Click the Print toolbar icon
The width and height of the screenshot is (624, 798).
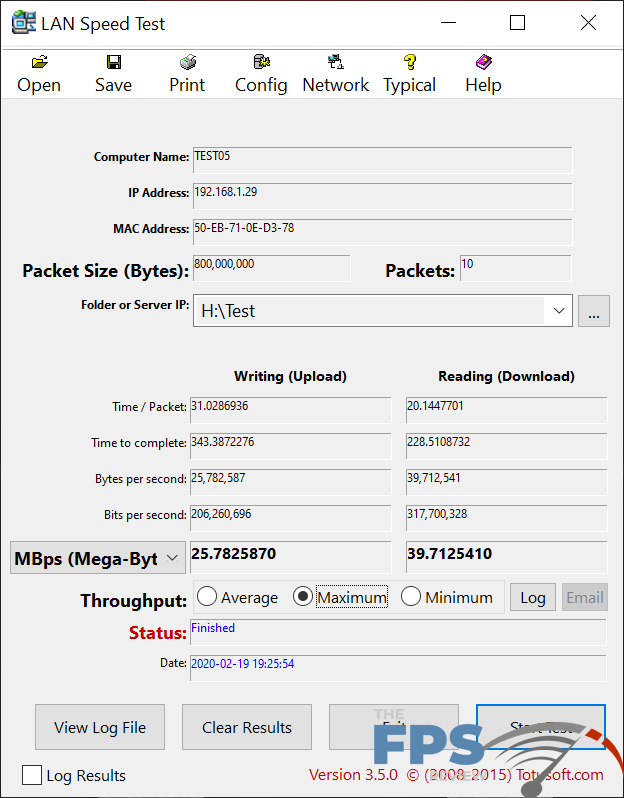[x=188, y=62]
